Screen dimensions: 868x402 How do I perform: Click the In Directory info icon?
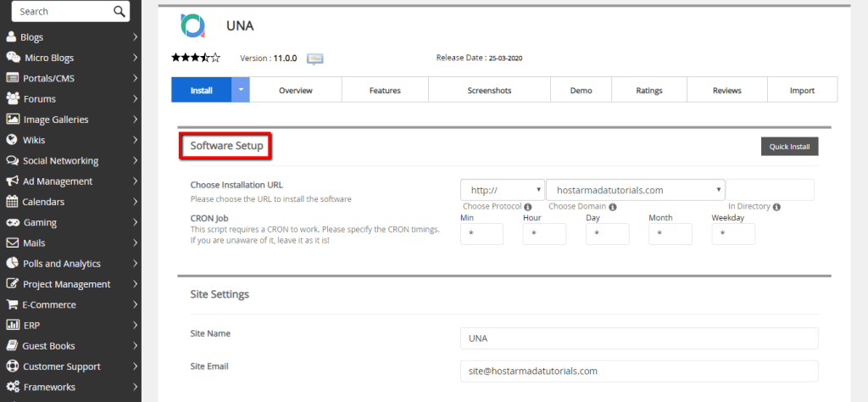coord(776,207)
